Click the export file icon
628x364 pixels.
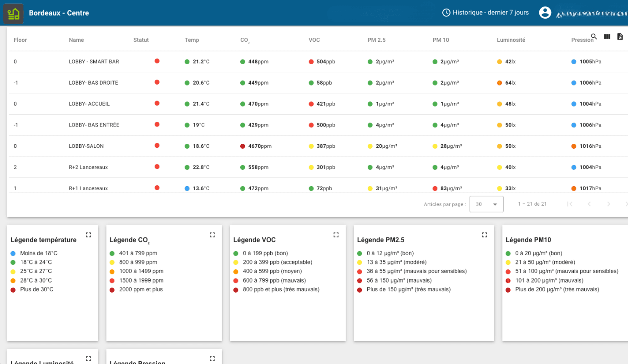[620, 36]
